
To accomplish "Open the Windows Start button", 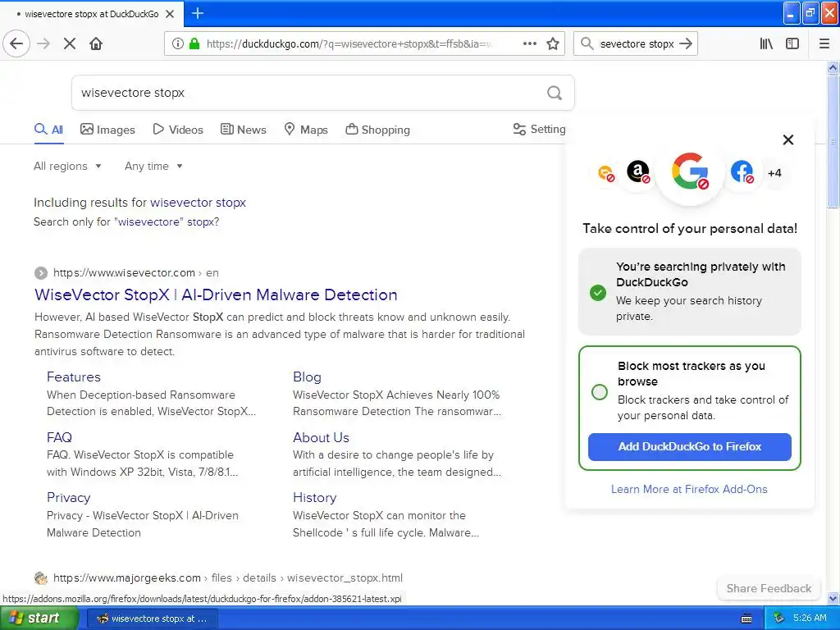I will [x=39, y=619].
